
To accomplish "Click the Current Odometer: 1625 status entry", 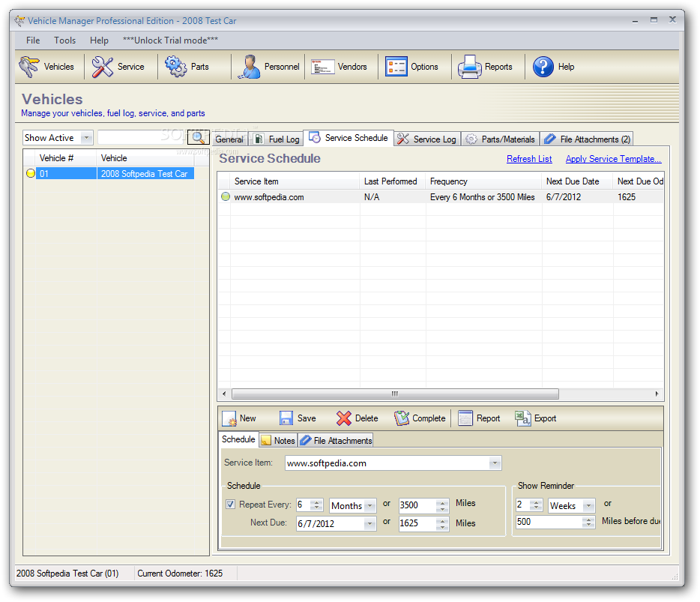I will tap(180, 574).
